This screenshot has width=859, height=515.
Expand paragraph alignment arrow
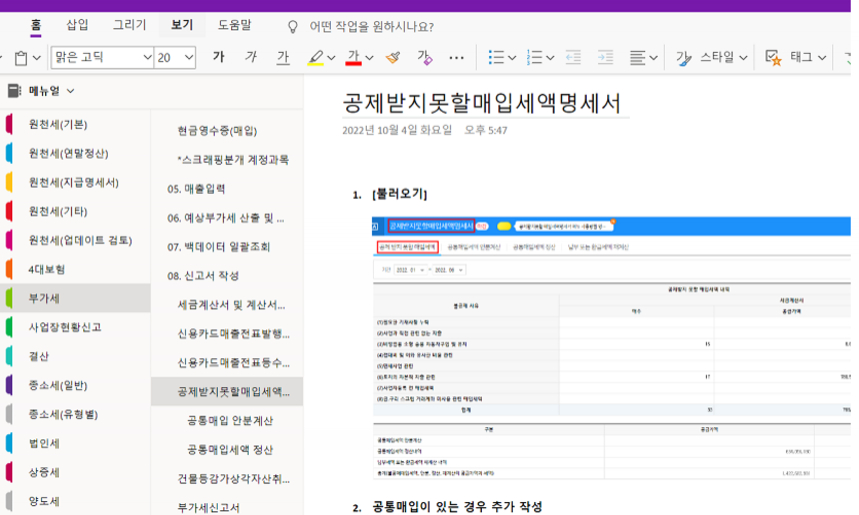[653, 58]
